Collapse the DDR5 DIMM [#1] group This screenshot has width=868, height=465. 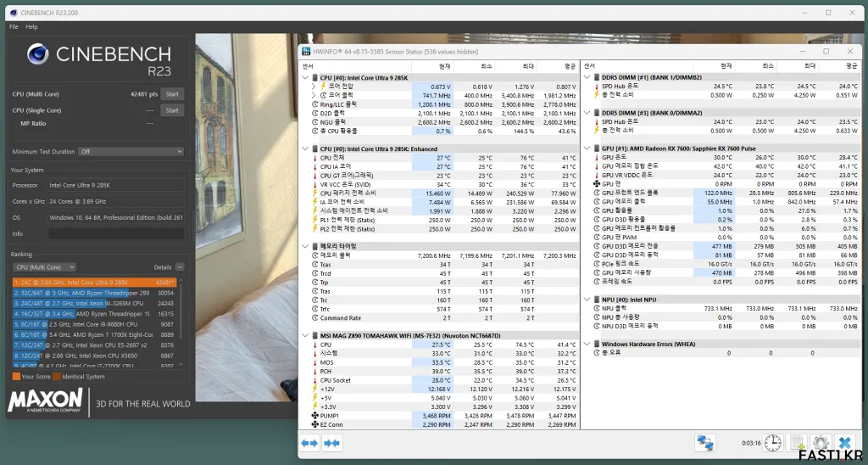point(587,77)
